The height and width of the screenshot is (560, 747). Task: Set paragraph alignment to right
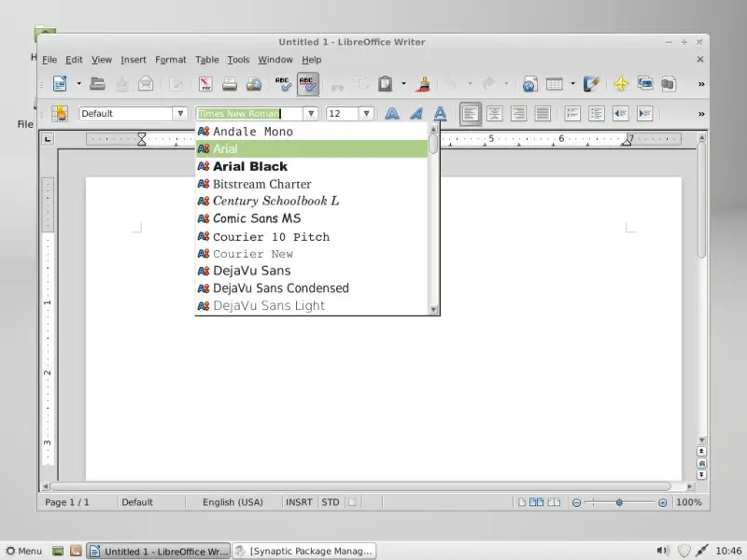pyautogui.click(x=518, y=113)
